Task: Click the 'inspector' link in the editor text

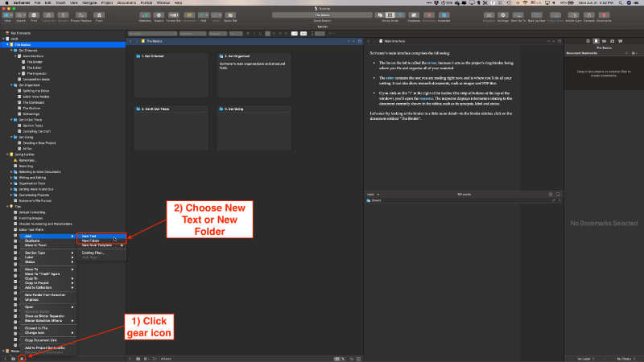Action: pyautogui.click(x=427, y=98)
